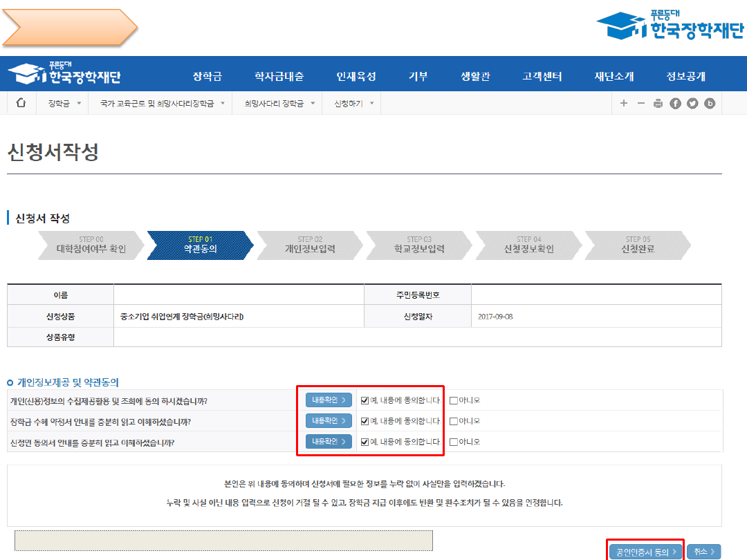Expand the 신청하기 breadcrumb dropdown

tap(353, 104)
